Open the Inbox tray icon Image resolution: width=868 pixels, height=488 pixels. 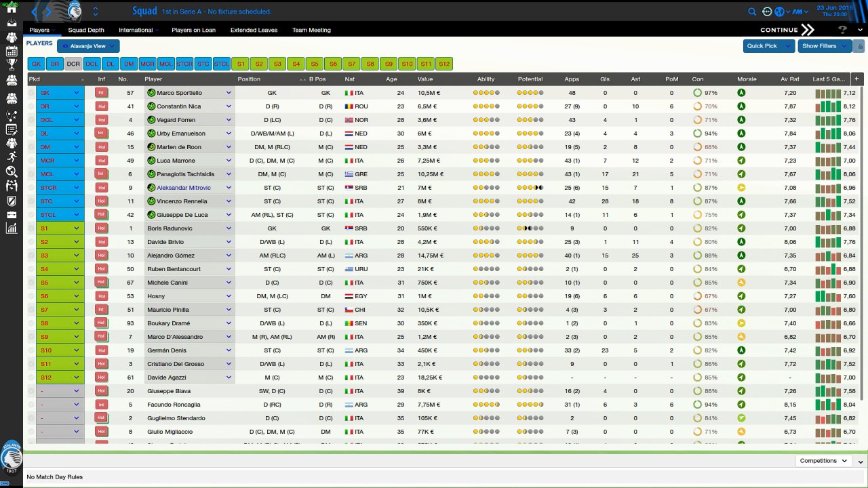[x=11, y=22]
